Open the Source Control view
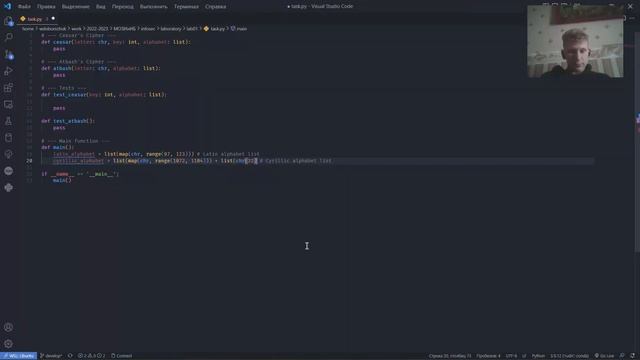This screenshot has height=360, width=640. click(8, 54)
